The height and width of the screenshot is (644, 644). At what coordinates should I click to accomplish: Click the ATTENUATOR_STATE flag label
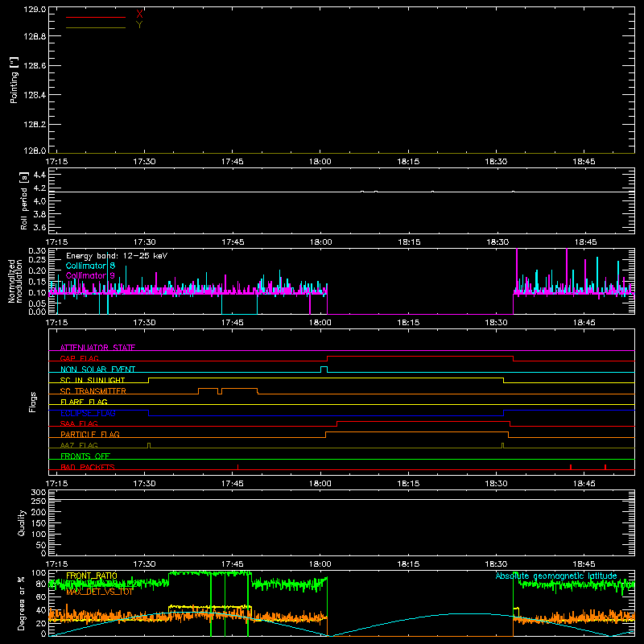click(97, 348)
